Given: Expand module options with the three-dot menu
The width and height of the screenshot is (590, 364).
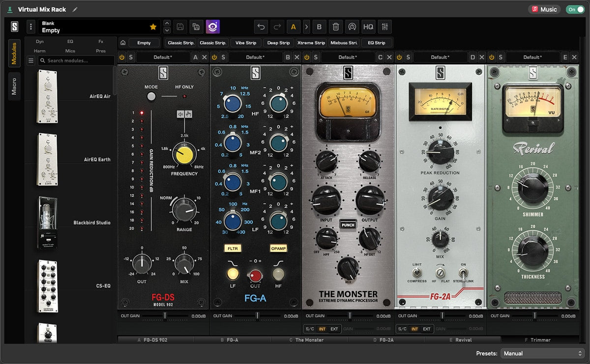Looking at the screenshot, I should click(x=30, y=27).
